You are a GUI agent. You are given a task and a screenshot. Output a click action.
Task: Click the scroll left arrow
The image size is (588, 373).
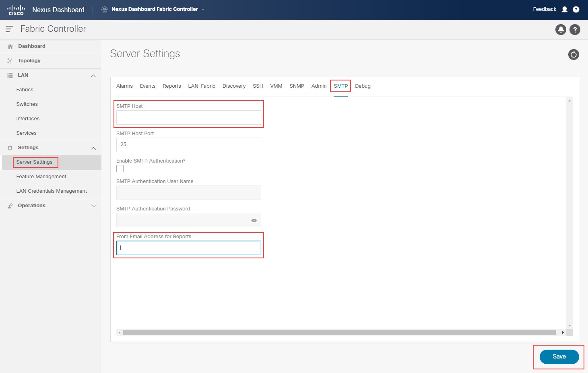point(120,333)
